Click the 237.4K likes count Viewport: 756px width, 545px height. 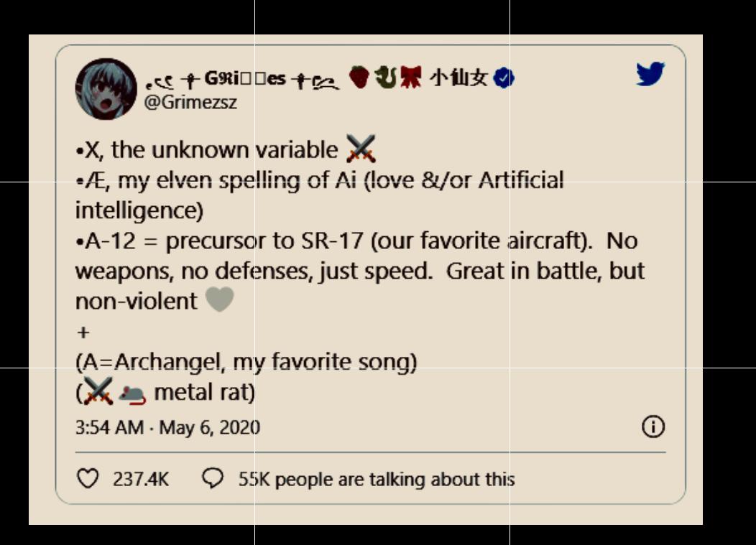coord(141,480)
